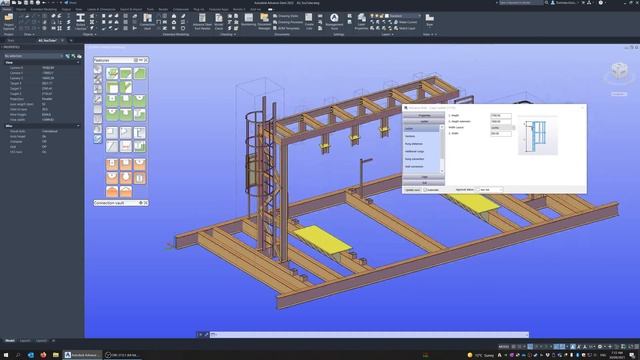Expand the Layers ribbon panel dropdown
640x360 pixels.
tap(387, 35)
